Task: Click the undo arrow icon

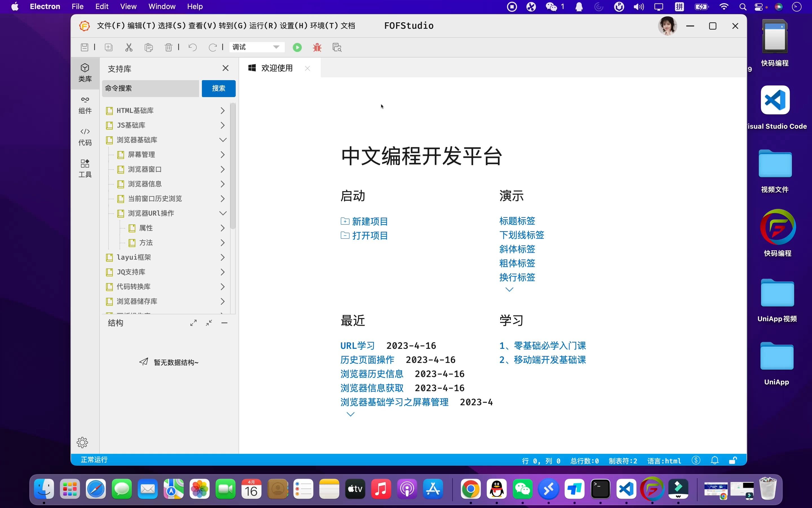Action: click(193, 47)
